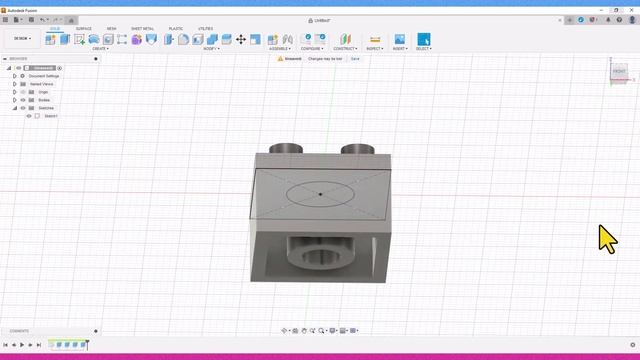This screenshot has width=640, height=360.
Task: Select the Move/Copy tool
Action: 241,39
